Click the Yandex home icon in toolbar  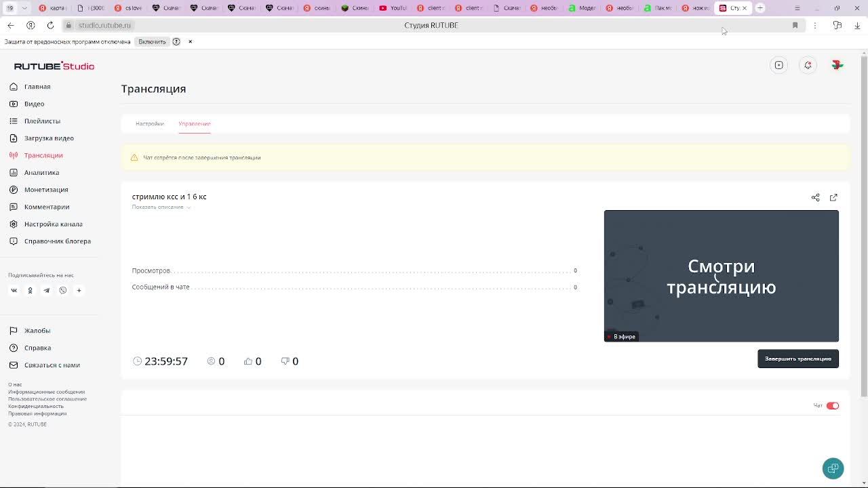click(x=31, y=25)
